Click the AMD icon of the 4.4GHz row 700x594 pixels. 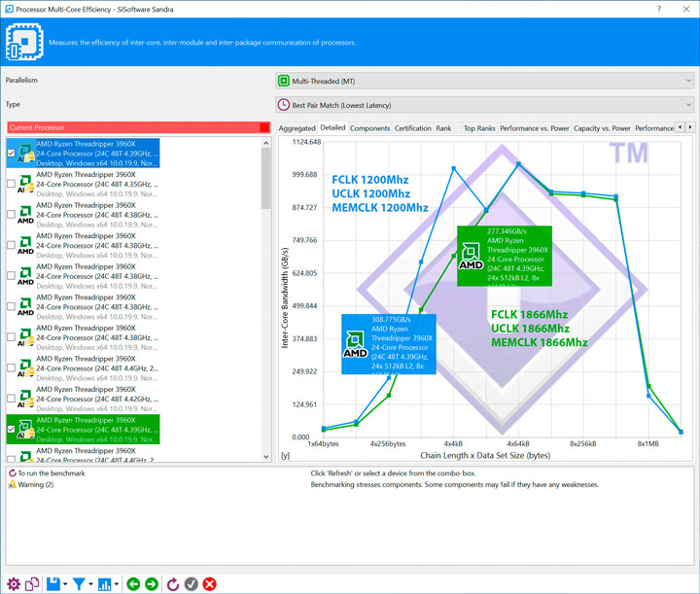point(26,367)
